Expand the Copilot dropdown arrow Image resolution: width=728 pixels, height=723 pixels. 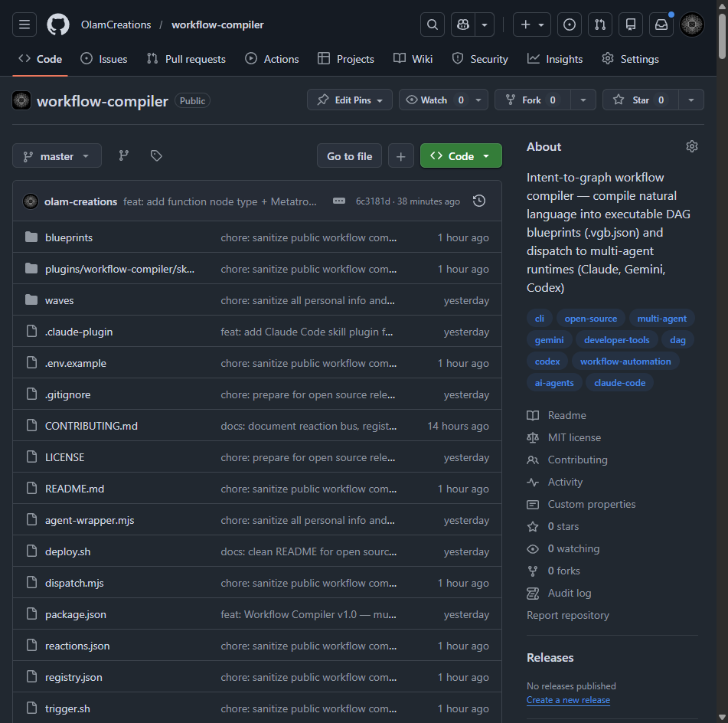(485, 25)
